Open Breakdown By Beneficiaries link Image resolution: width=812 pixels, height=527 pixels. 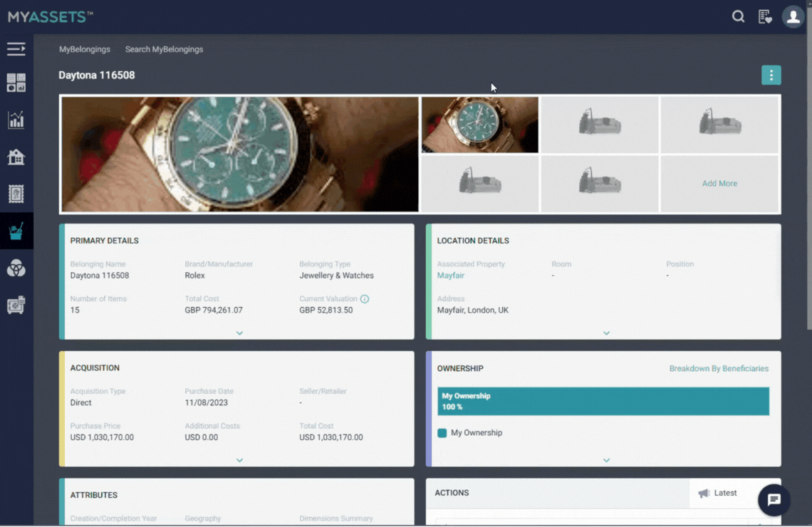tap(718, 369)
